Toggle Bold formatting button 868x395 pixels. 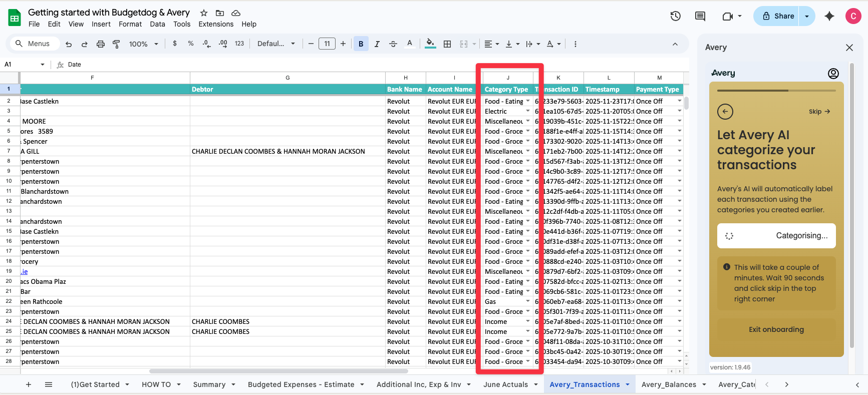point(361,44)
